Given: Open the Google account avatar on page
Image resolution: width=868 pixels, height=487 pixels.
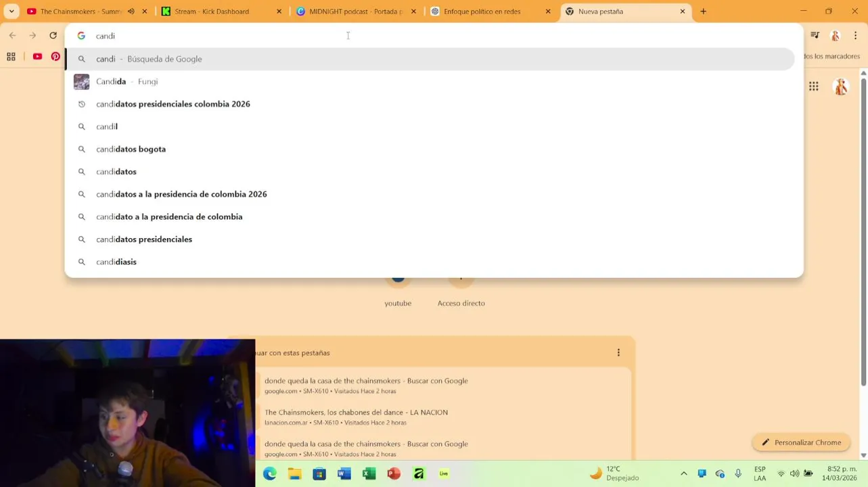Looking at the screenshot, I should 841,86.
